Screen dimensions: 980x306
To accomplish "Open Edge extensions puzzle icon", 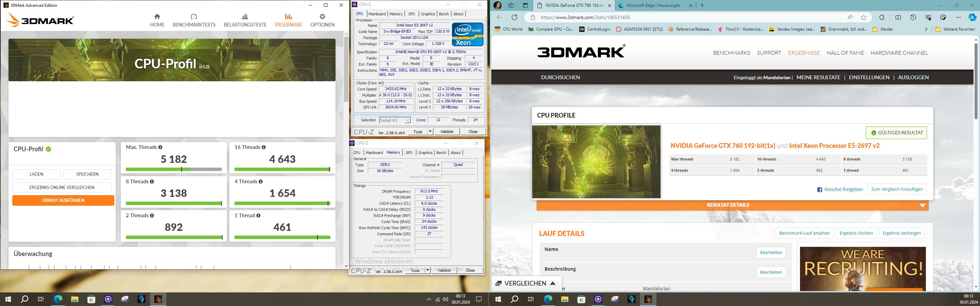I will pos(881,17).
